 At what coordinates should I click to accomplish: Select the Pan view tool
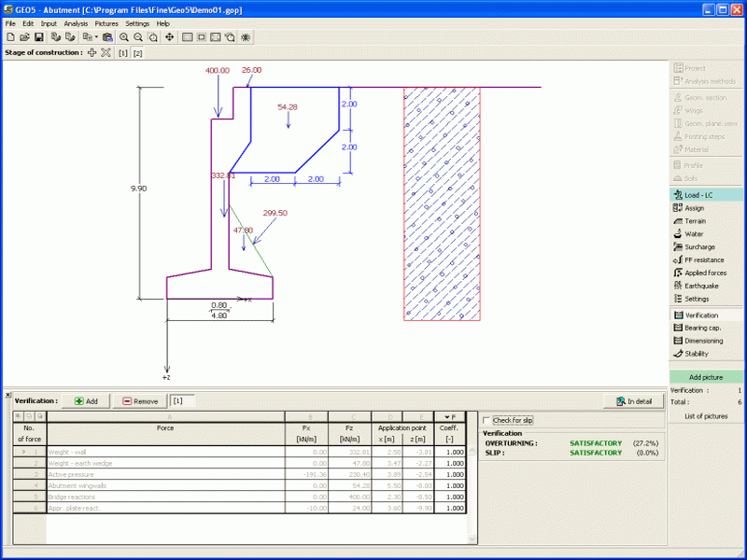click(x=171, y=36)
